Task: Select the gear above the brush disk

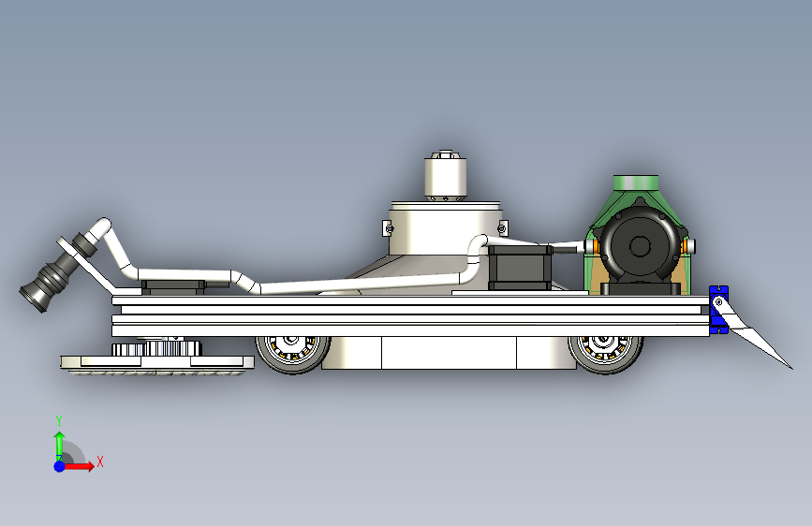Action: [x=156, y=347]
